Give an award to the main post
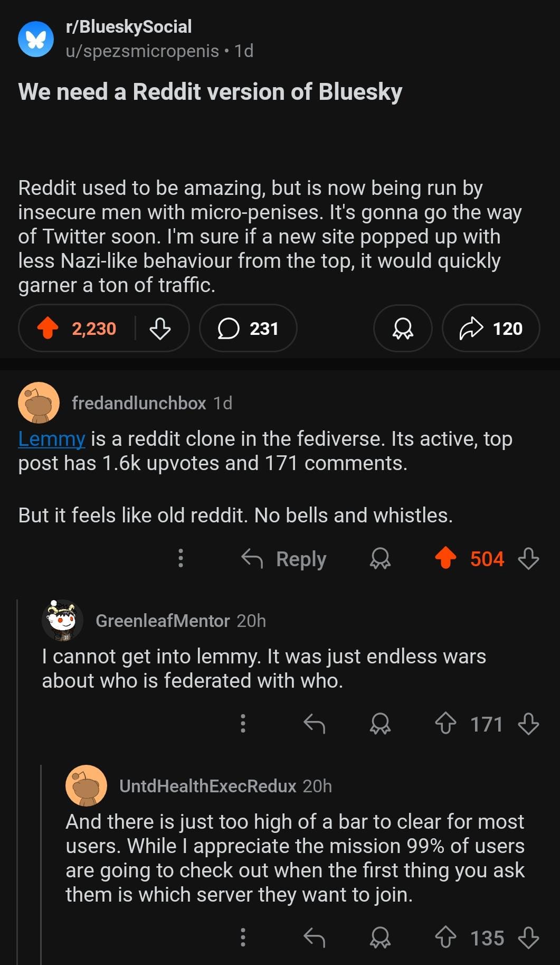 click(x=403, y=328)
